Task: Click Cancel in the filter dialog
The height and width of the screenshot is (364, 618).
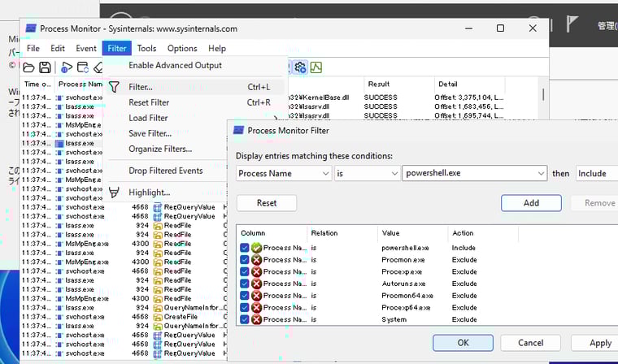Action: [x=530, y=343]
